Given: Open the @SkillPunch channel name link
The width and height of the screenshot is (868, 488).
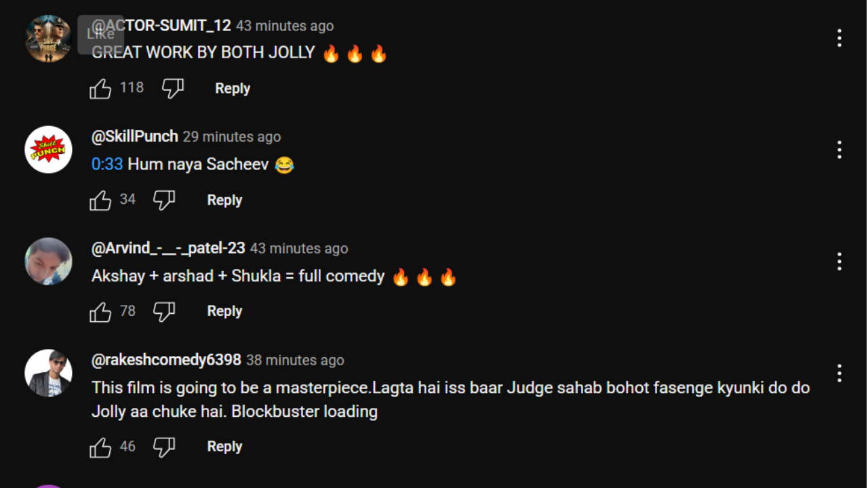Looking at the screenshot, I should tap(135, 136).
